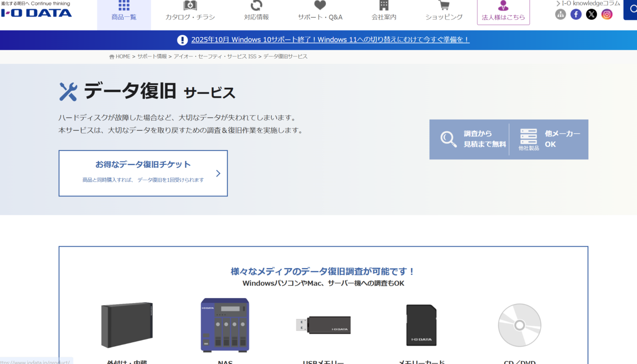Open the Instagram icon
Image resolution: width=637 pixels, height=364 pixels.
607,14
